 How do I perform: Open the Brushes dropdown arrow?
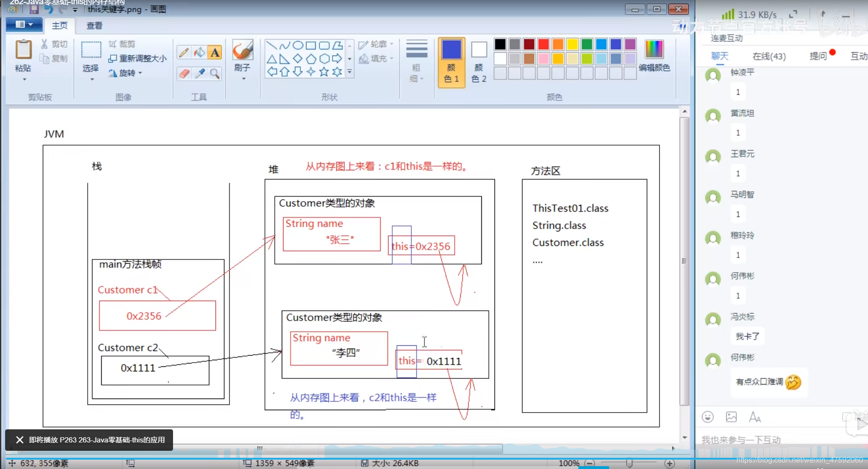coord(243,79)
